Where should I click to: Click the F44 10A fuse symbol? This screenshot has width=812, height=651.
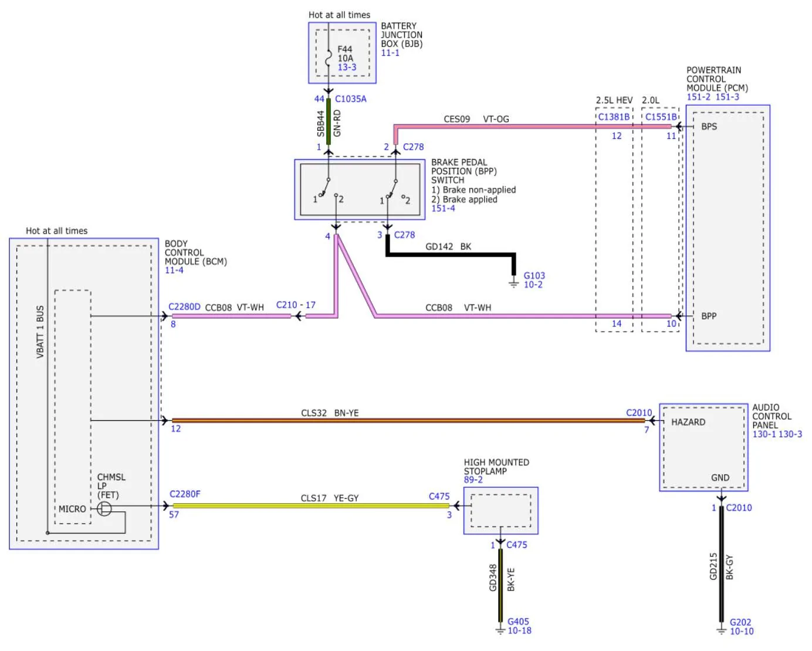click(x=329, y=59)
